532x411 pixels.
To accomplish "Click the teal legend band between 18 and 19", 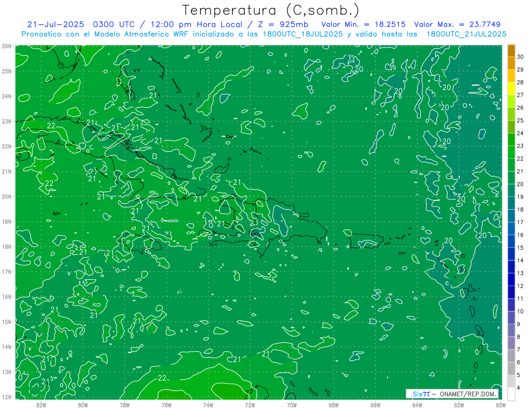I will pos(511,203).
